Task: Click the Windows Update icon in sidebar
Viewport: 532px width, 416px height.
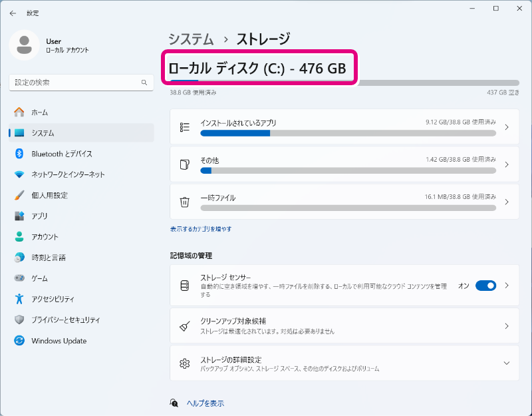Action: (x=19, y=341)
